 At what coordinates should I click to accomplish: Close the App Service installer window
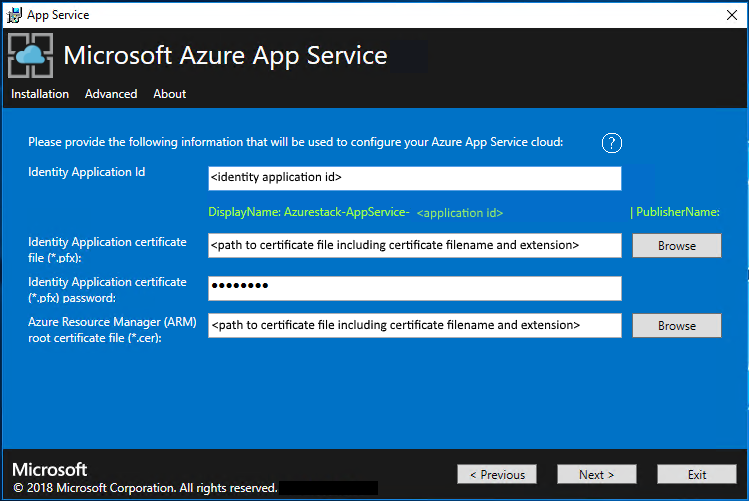pyautogui.click(x=731, y=15)
